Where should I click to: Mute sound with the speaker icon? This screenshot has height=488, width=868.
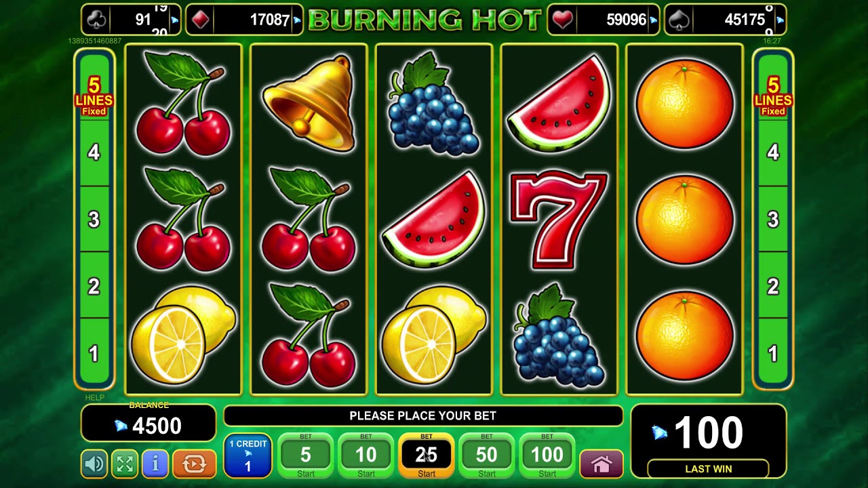[94, 464]
